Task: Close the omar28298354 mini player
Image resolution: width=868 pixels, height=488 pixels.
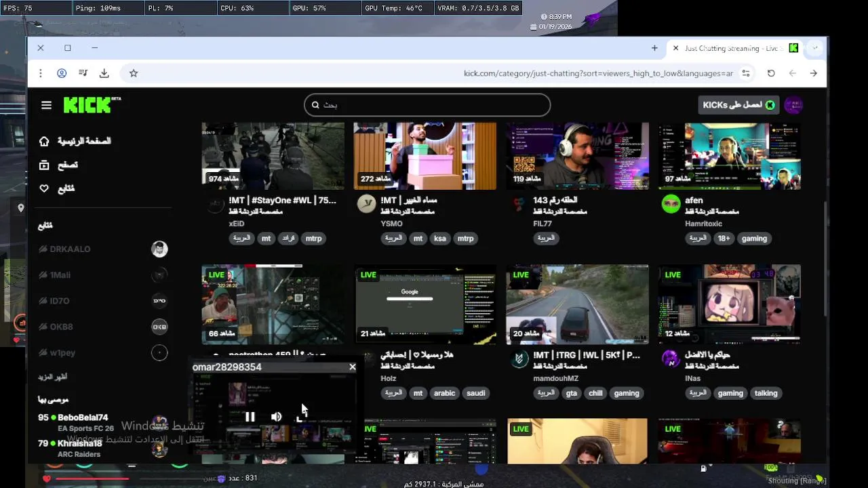Action: (x=353, y=367)
